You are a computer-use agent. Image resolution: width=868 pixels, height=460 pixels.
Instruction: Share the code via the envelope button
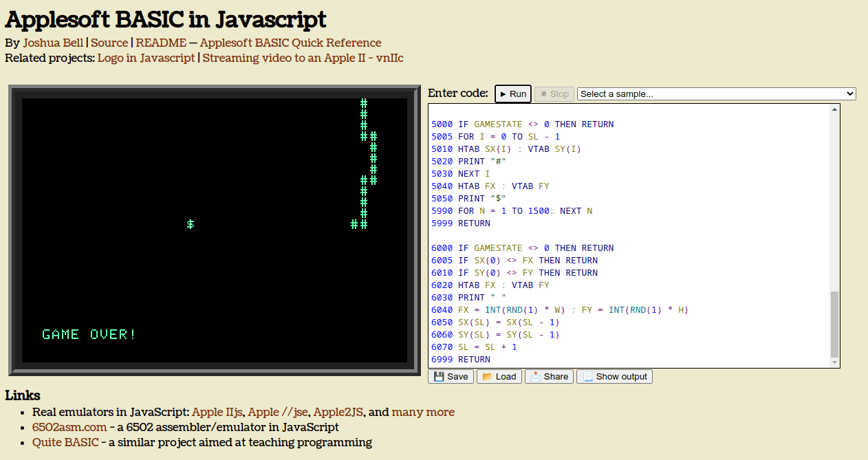(549, 376)
